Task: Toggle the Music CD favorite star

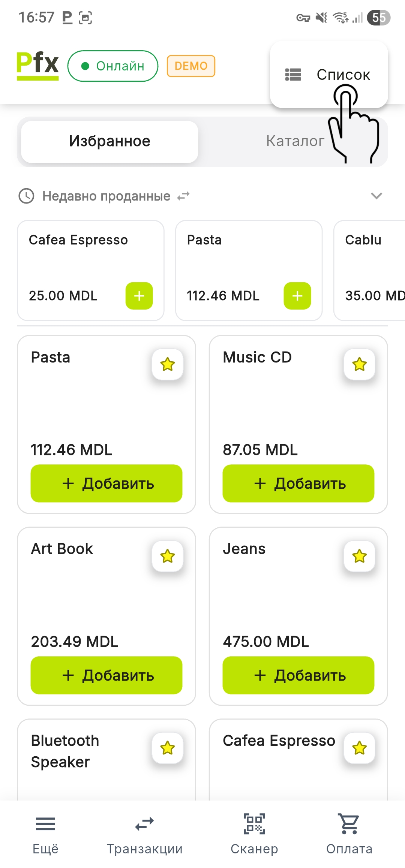Action: click(x=360, y=364)
